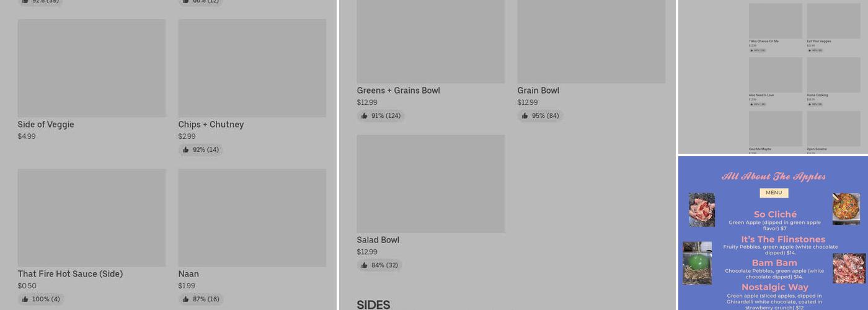The height and width of the screenshot is (310, 868).
Task: Click thumbs-up icon under Chips + Chutney
Action: 186,150
